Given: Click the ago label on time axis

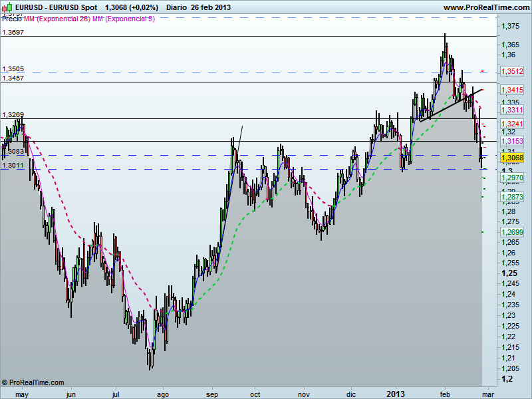Looking at the screenshot, I should click(163, 394).
